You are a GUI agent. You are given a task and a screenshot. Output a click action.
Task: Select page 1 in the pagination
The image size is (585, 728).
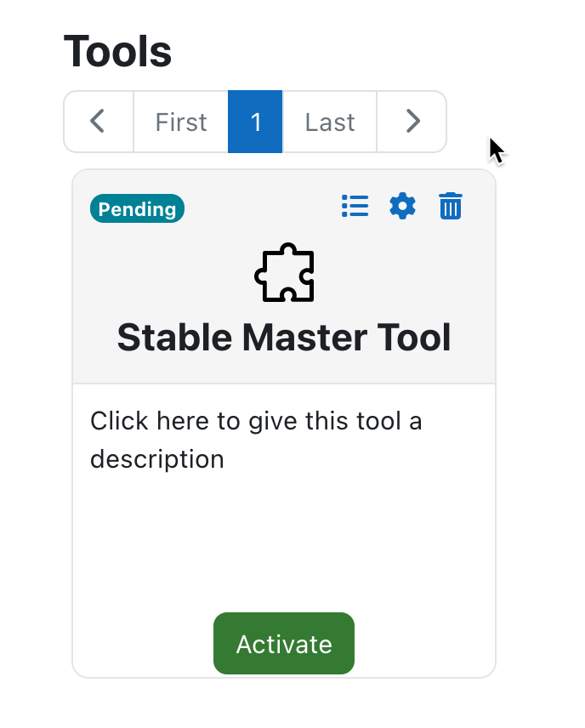pos(255,122)
